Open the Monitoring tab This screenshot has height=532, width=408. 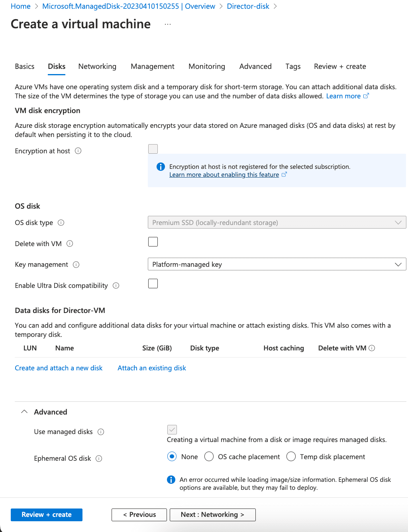click(206, 66)
